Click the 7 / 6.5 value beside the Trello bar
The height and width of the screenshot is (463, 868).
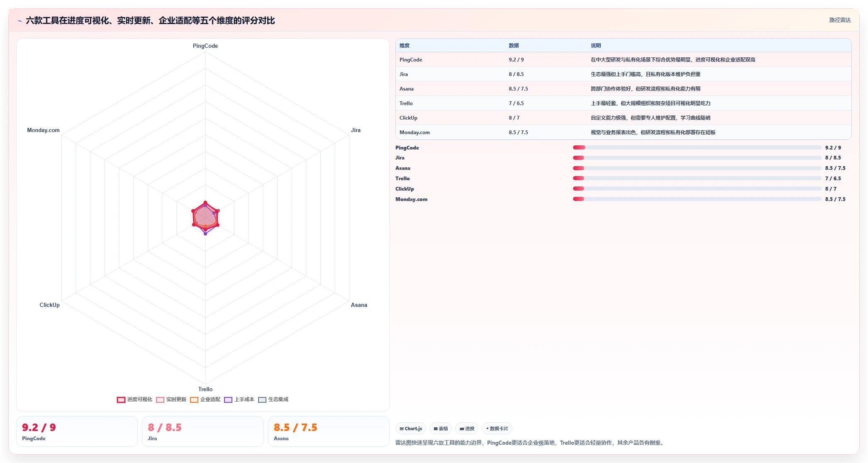coord(833,179)
